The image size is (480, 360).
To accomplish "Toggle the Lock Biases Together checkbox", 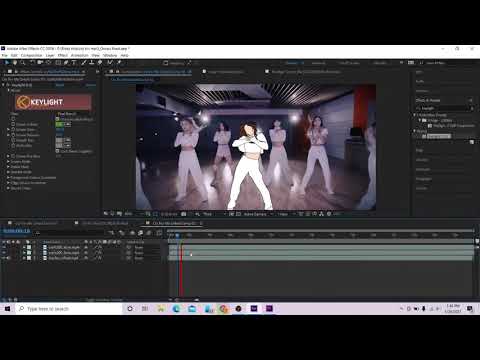I will (x=57, y=151).
